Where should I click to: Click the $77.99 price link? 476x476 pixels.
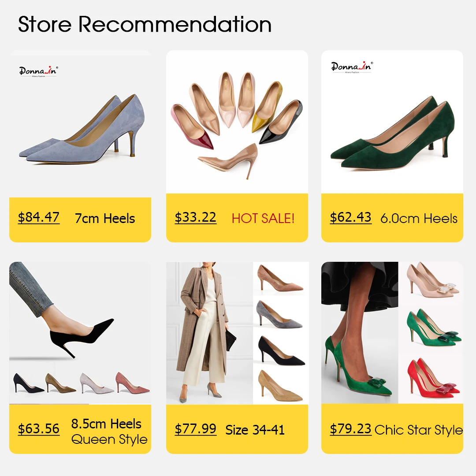[x=196, y=429]
